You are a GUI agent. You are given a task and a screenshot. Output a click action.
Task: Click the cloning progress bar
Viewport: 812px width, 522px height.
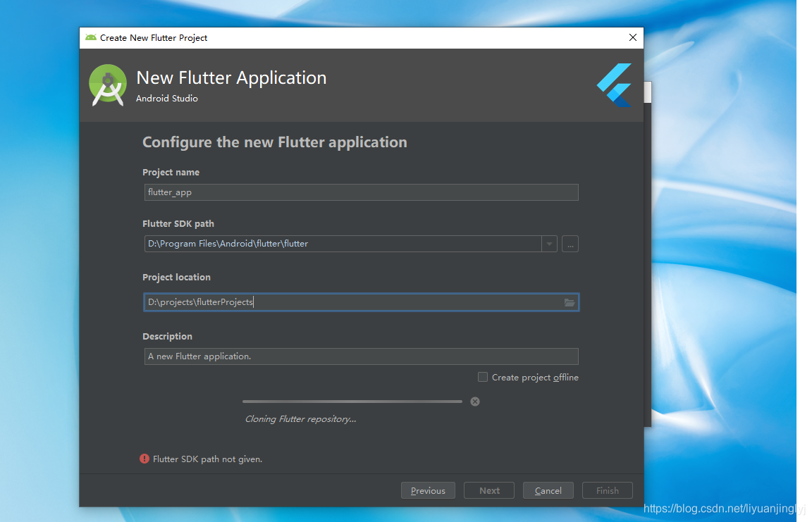click(352, 402)
